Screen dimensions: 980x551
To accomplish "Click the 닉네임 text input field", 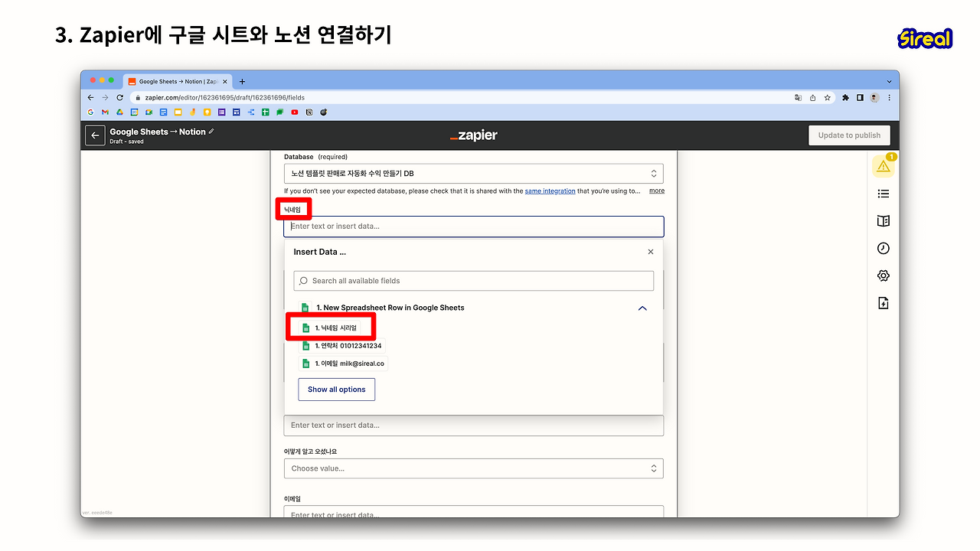I will 473,227.
